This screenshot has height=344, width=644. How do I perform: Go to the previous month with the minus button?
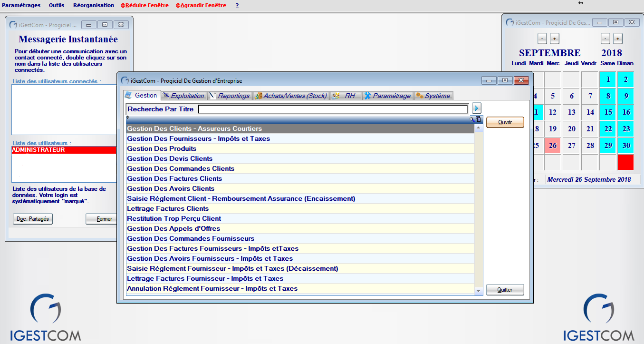(x=542, y=39)
